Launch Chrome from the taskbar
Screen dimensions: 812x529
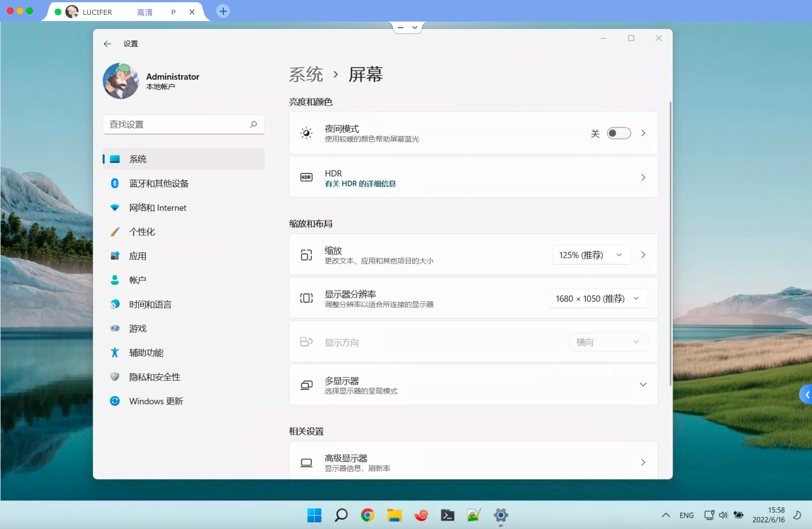(367, 515)
